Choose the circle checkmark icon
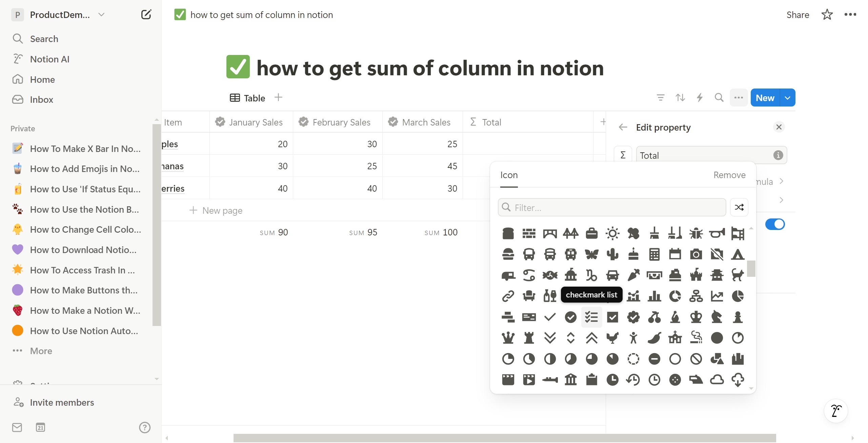This screenshot has height=443, width=868. (571, 317)
